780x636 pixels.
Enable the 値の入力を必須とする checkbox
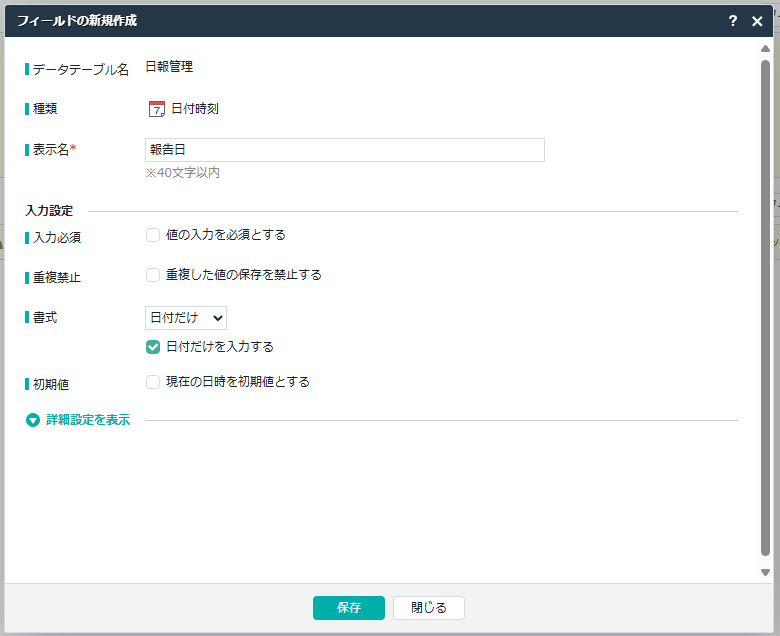pos(153,235)
